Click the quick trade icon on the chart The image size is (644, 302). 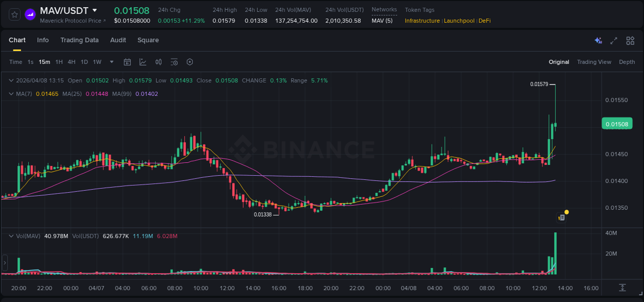coord(562,216)
